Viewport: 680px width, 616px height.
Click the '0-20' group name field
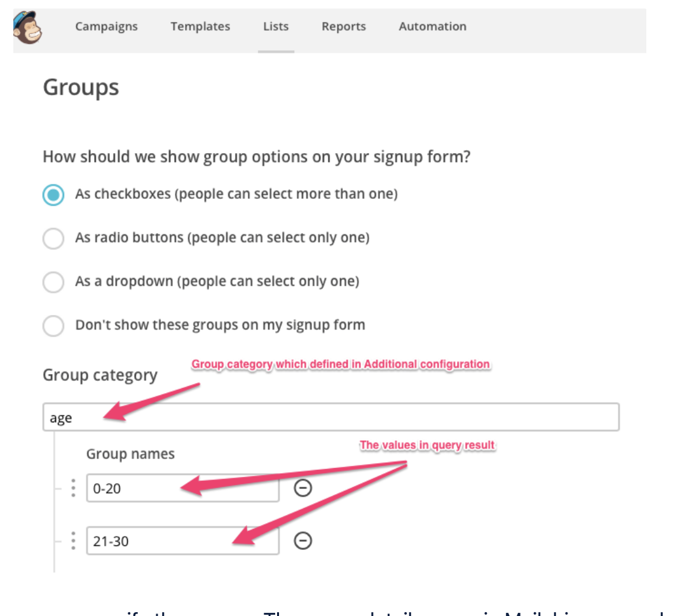coord(182,488)
